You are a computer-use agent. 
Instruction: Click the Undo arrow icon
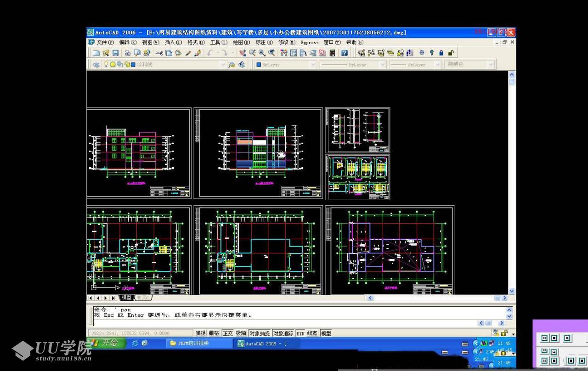click(x=209, y=53)
